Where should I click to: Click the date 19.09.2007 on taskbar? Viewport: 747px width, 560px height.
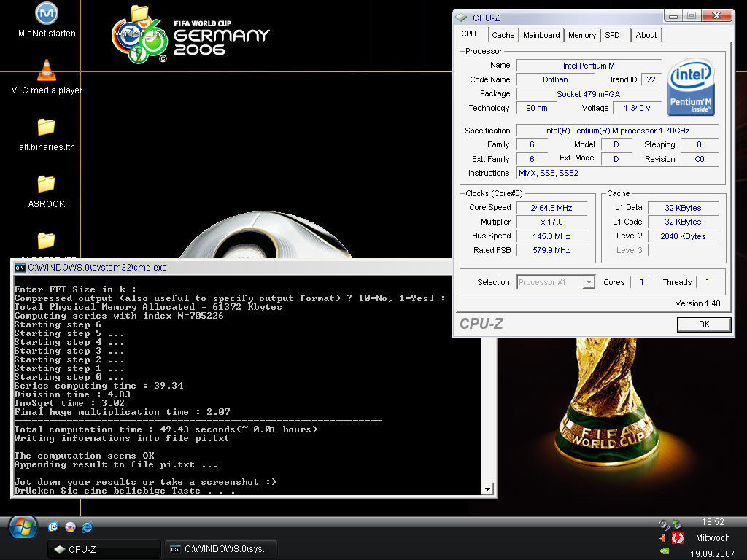(713, 554)
